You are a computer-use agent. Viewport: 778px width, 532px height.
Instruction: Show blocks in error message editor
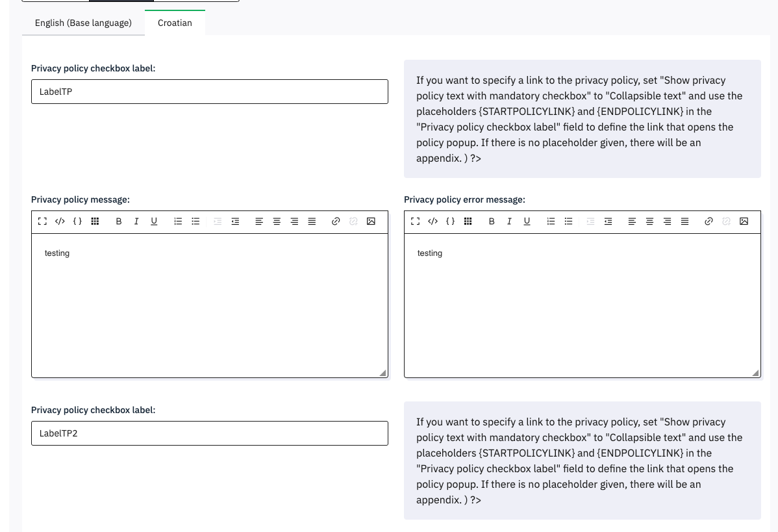coord(468,222)
